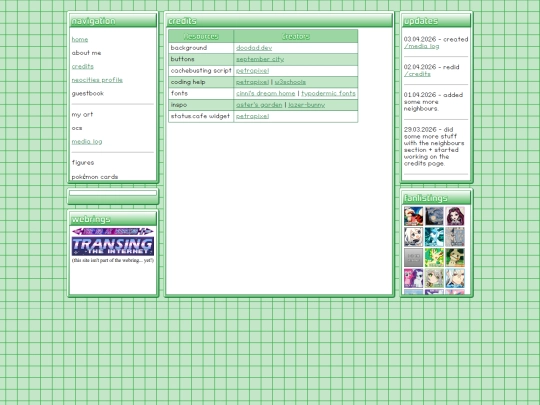
Task: Visit the aster's garden inspo link
Action: [259, 105]
